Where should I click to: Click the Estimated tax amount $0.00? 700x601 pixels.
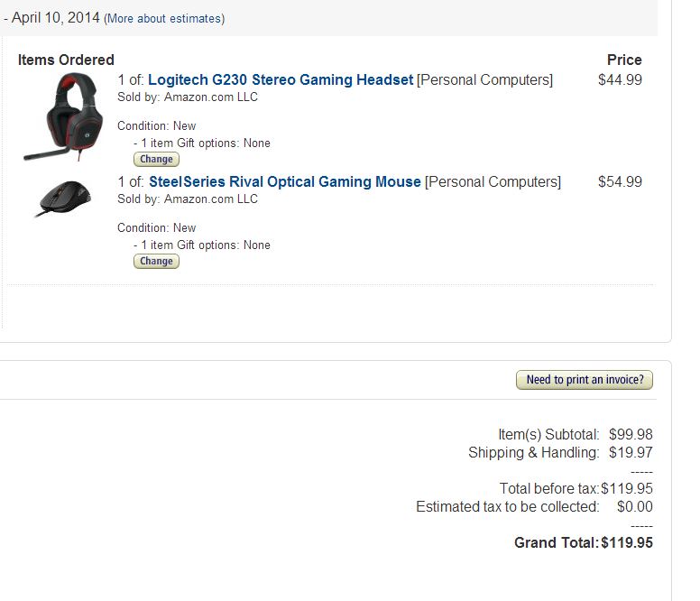click(x=634, y=506)
